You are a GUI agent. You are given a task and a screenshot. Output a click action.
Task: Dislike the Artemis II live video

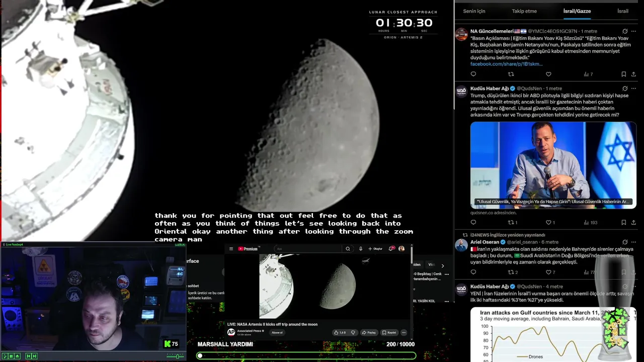[x=353, y=332]
